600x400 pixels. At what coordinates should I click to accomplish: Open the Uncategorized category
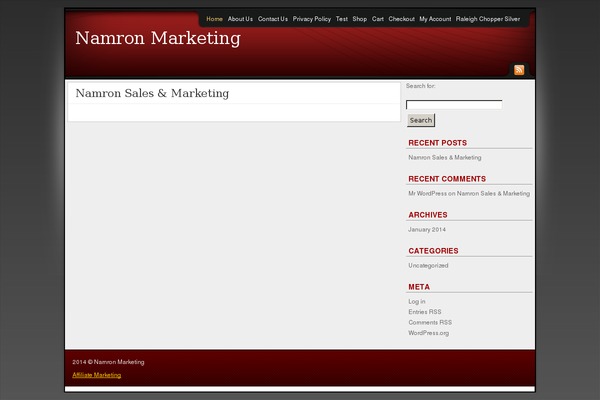428,265
